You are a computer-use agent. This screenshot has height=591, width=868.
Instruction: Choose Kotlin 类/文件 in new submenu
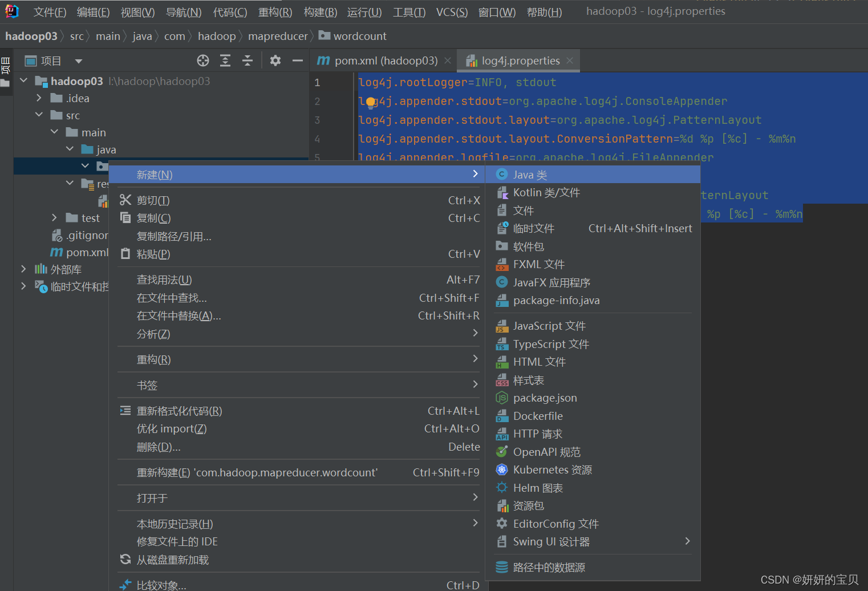click(x=546, y=193)
